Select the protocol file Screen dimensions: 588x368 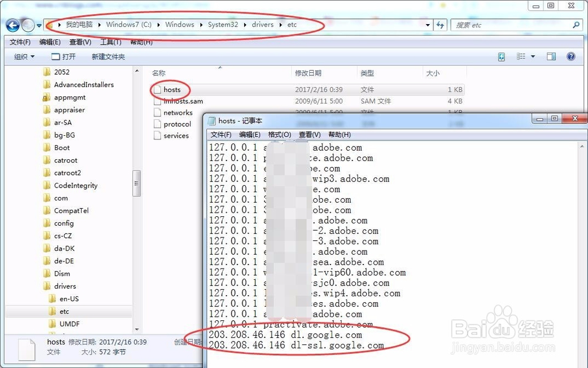pyautogui.click(x=177, y=124)
